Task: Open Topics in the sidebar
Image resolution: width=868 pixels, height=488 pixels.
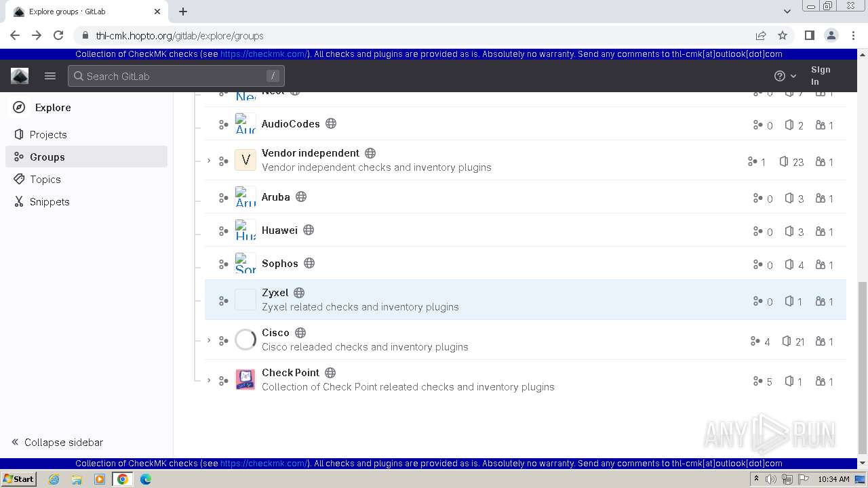Action: coord(87,179)
